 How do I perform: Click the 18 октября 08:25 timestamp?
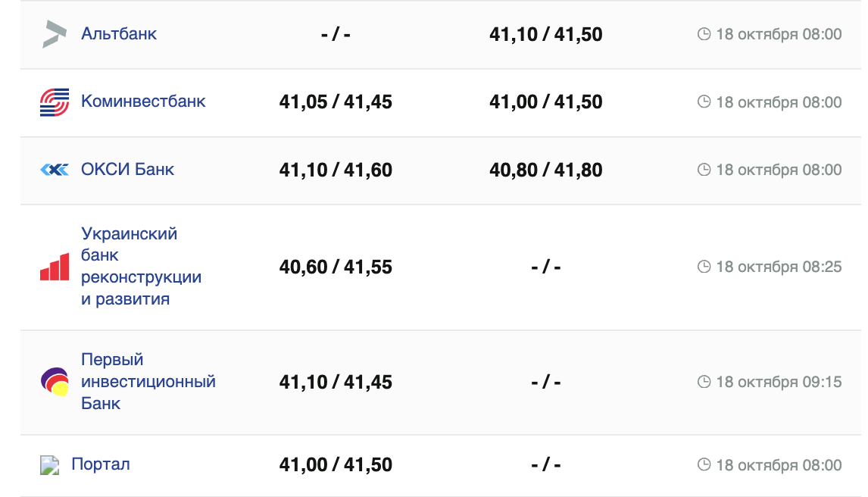pyautogui.click(x=779, y=267)
